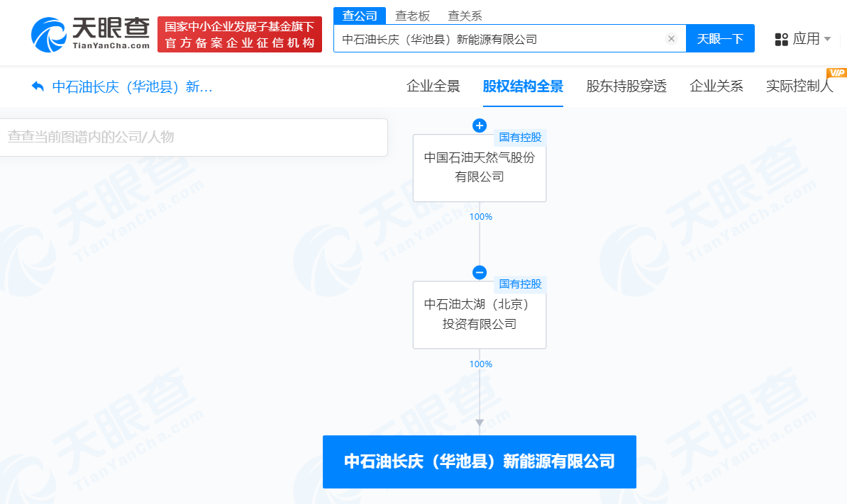Select the 股权结构全景 tab
The height and width of the screenshot is (504, 847).
pos(523,86)
